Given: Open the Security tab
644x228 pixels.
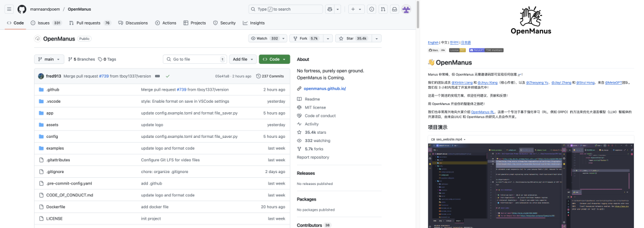Looking at the screenshot, I should pyautogui.click(x=224, y=23).
